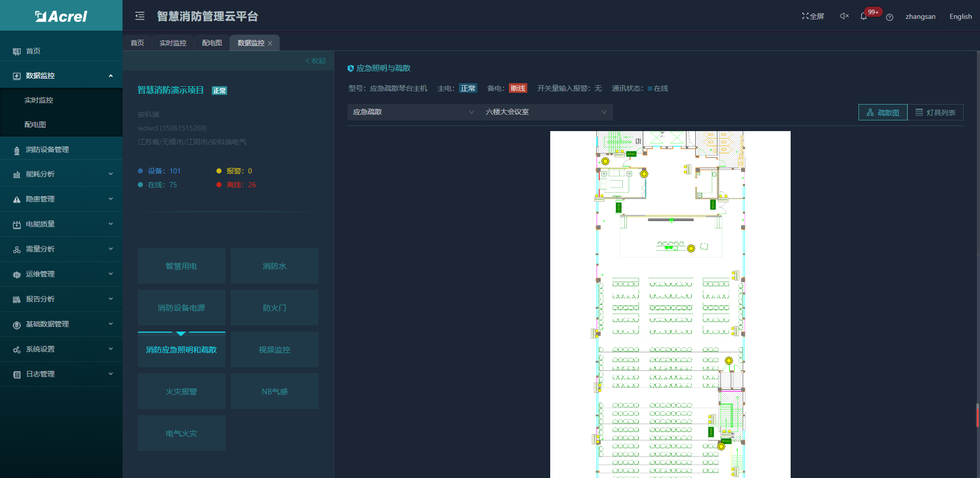The width and height of the screenshot is (980, 478).
Task: Open the help question mark icon
Action: click(890, 17)
